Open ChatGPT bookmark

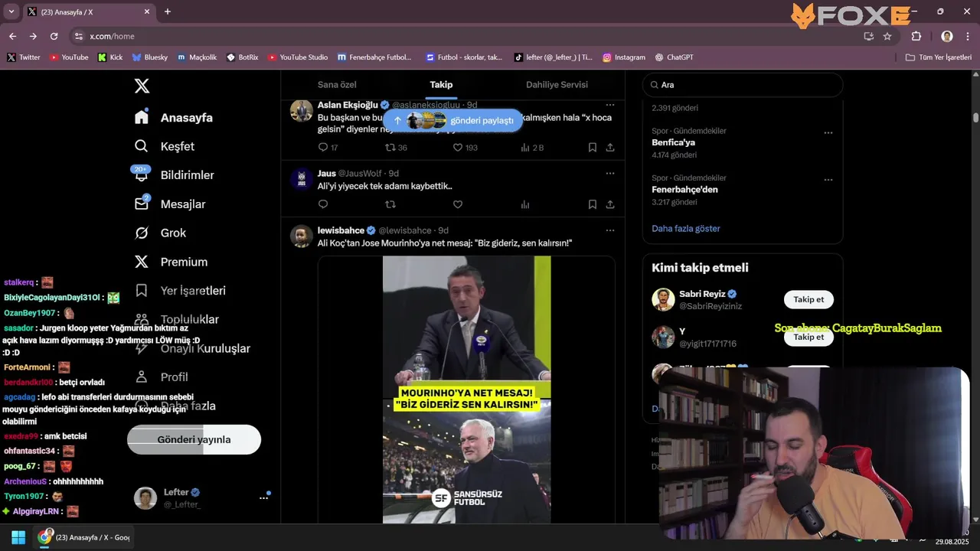[674, 57]
